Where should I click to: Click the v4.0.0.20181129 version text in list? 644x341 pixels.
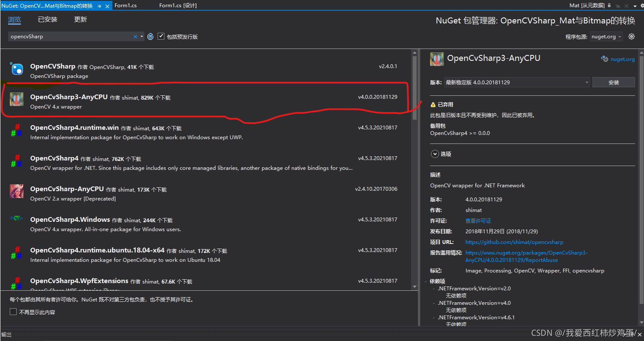[x=378, y=97]
